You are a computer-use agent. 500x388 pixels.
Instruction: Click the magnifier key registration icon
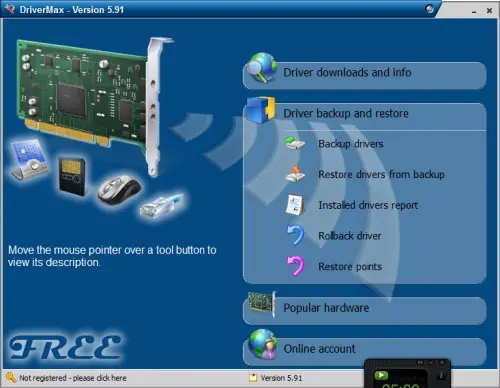(11, 378)
